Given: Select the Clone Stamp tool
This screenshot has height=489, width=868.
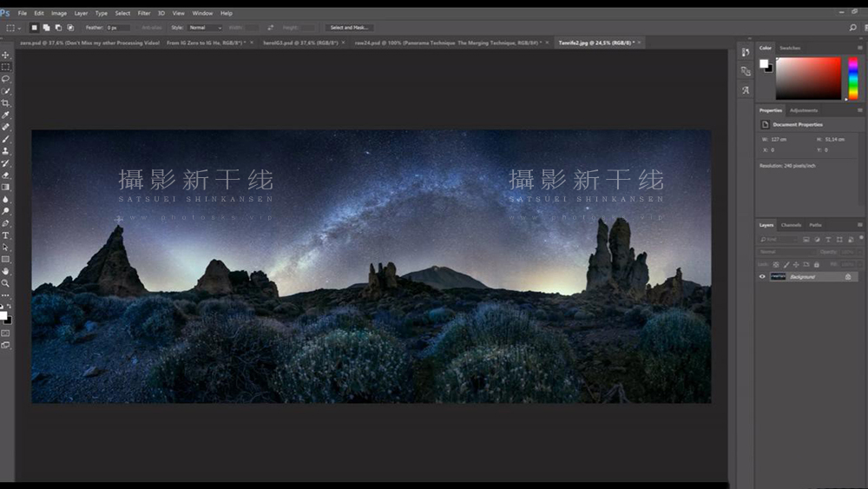Looking at the screenshot, I should pyautogui.click(x=5, y=151).
